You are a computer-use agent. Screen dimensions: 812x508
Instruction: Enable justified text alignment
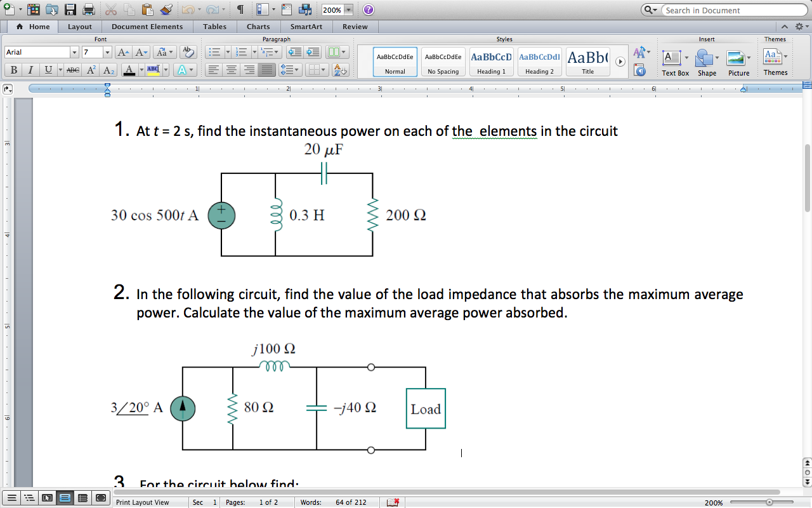pyautogui.click(x=268, y=70)
